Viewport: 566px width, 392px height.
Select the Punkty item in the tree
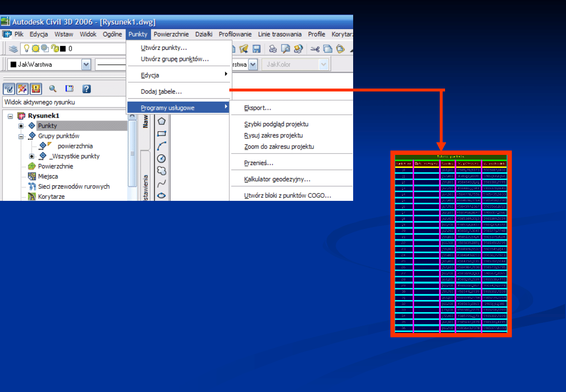47,126
